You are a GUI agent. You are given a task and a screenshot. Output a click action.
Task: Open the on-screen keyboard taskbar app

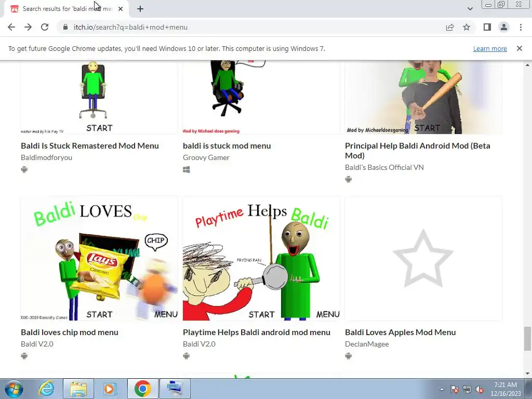175,389
